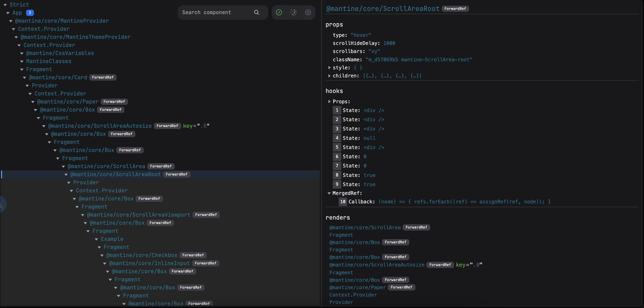Click hook 1 State div value

[x=374, y=110]
